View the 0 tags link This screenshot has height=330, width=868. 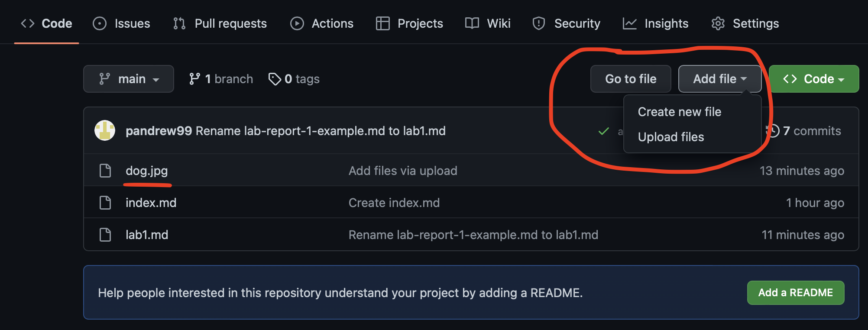point(294,79)
